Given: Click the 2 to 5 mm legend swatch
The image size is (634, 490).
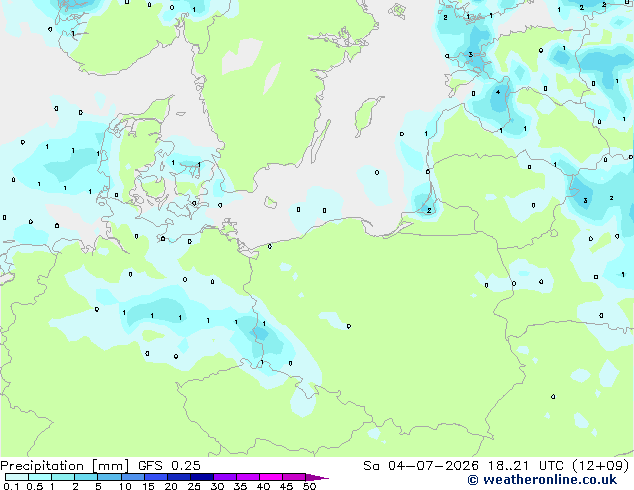Looking at the screenshot, I should (x=86, y=477).
